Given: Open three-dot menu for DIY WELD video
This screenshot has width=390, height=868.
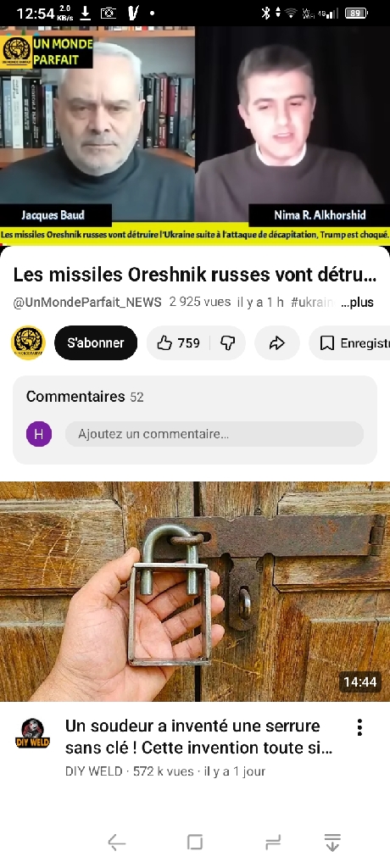Looking at the screenshot, I should 359,727.
